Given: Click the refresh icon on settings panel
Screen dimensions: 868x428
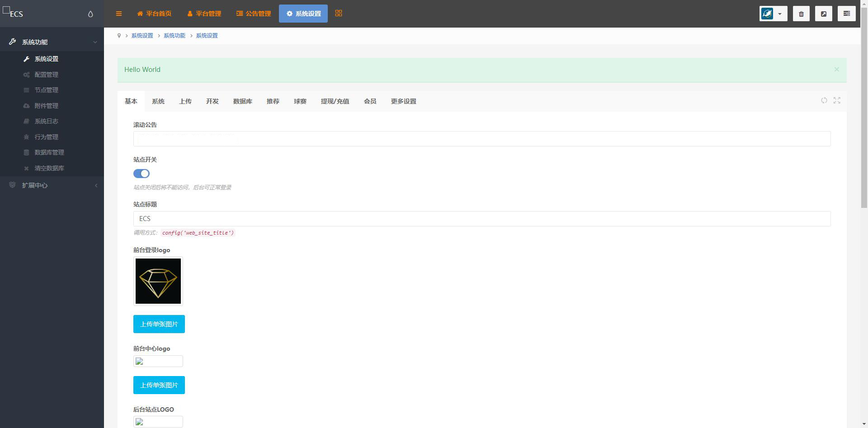Looking at the screenshot, I should 824,100.
